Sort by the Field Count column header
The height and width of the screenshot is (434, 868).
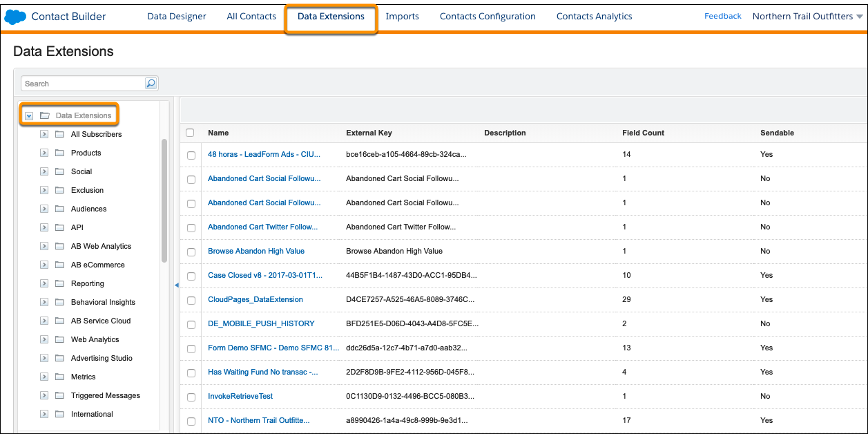[644, 133]
